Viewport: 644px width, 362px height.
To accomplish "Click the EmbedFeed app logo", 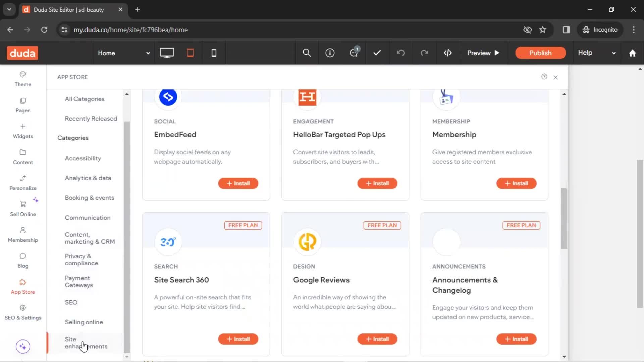I will tap(168, 97).
